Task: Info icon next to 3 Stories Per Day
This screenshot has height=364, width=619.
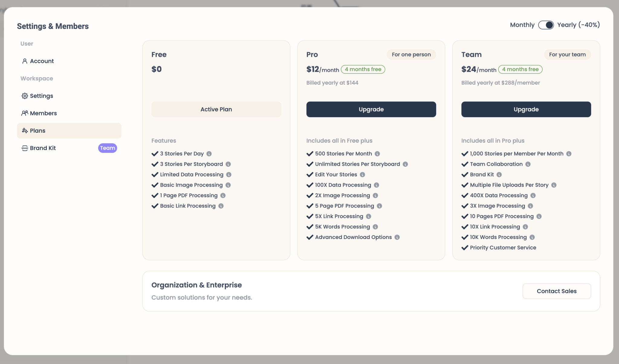Action: [x=209, y=154]
